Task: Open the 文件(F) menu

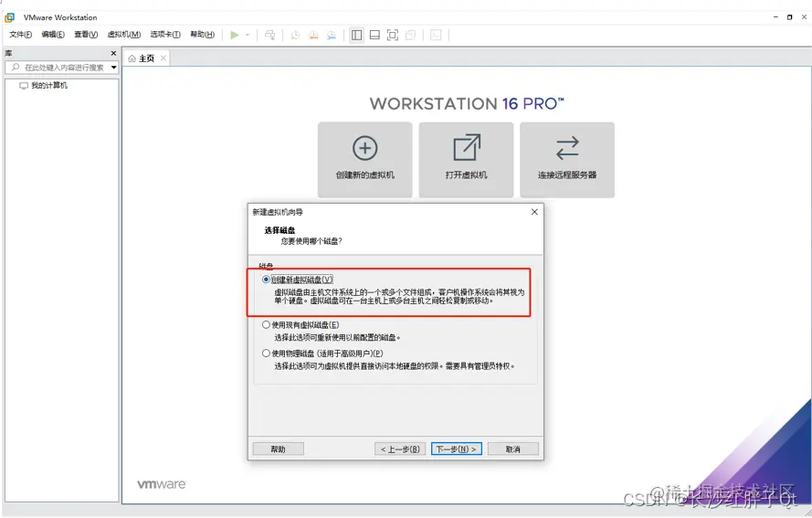Action: click(x=21, y=35)
